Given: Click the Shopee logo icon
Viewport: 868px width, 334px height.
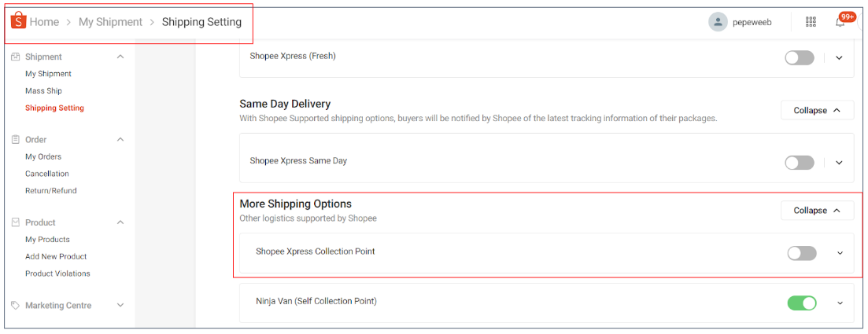Looking at the screenshot, I should (x=18, y=21).
